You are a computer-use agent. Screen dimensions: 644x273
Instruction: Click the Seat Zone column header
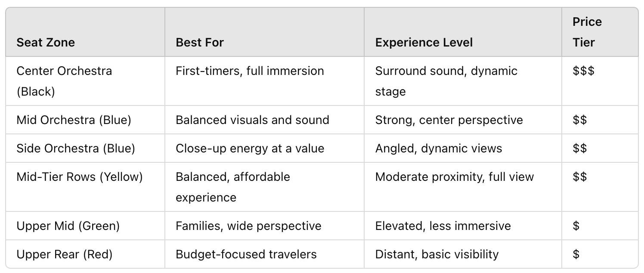coord(46,42)
